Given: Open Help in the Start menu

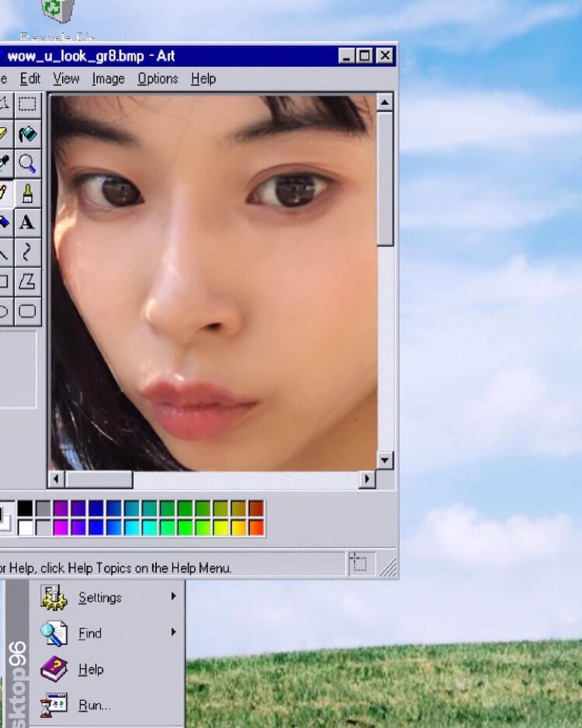Looking at the screenshot, I should tap(108, 669).
